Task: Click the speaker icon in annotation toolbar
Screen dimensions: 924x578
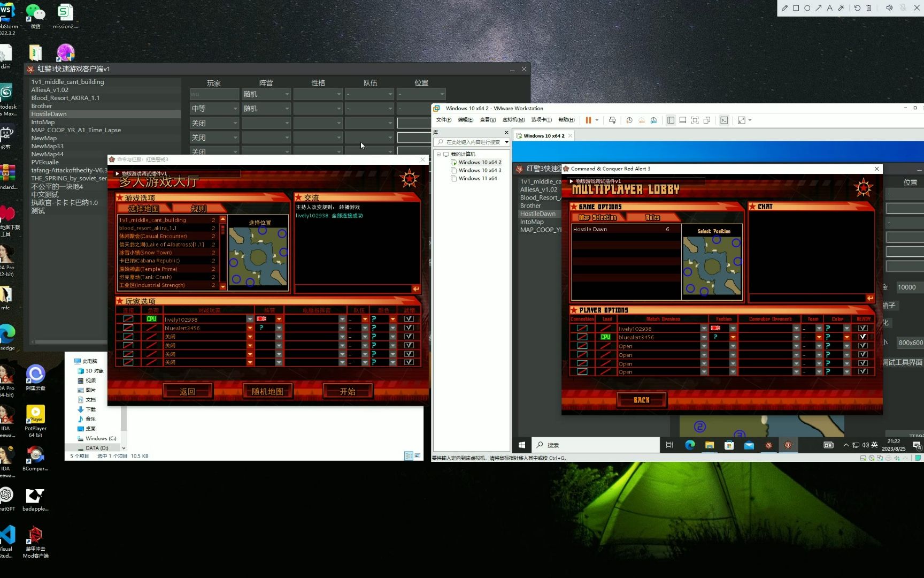Action: click(x=889, y=8)
